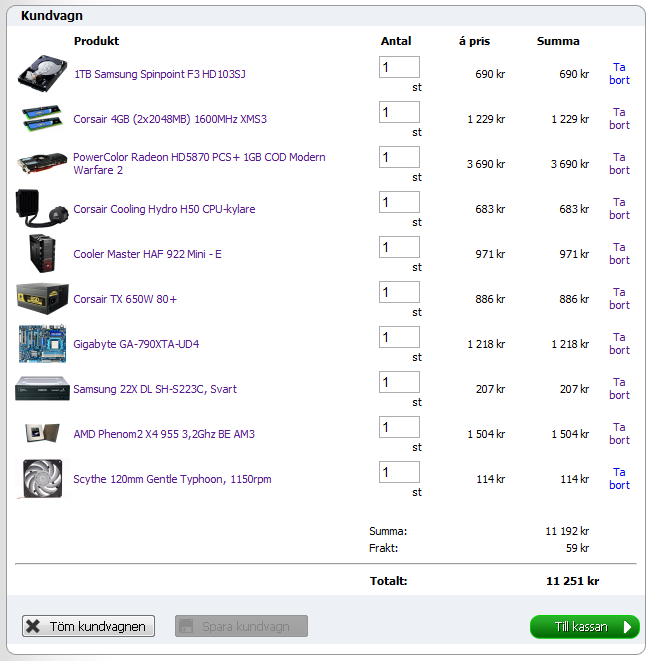The width and height of the screenshot is (653, 661).
Task: Remove the AMD Phenom2 X4 955 from cart
Action: pyautogui.click(x=619, y=434)
